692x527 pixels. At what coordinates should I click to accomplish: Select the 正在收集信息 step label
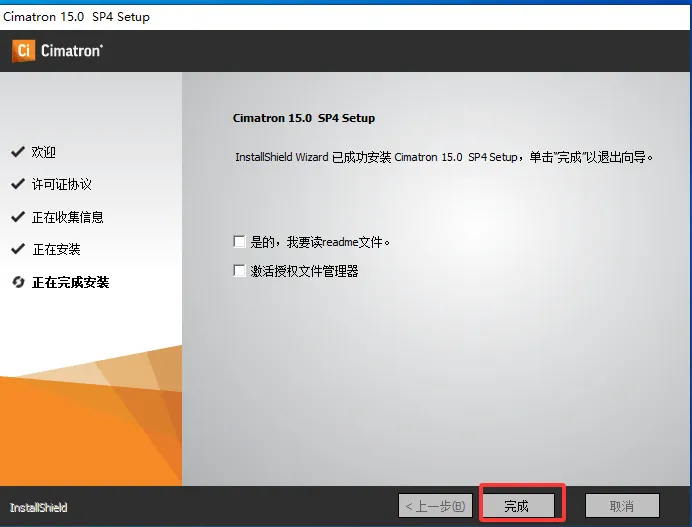tap(68, 217)
